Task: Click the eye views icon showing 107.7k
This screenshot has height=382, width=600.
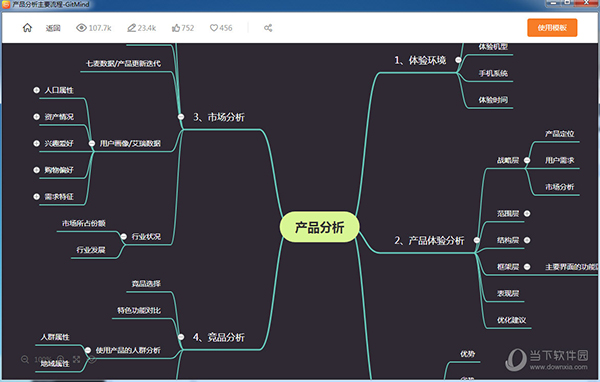Action: click(81, 28)
